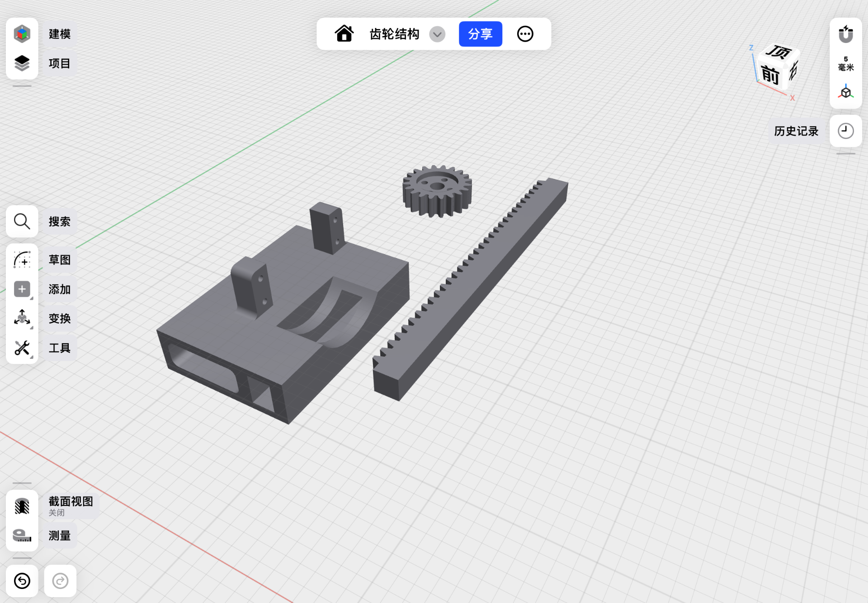This screenshot has height=603, width=868.
Task: Go to the home screen icon
Action: pos(344,33)
